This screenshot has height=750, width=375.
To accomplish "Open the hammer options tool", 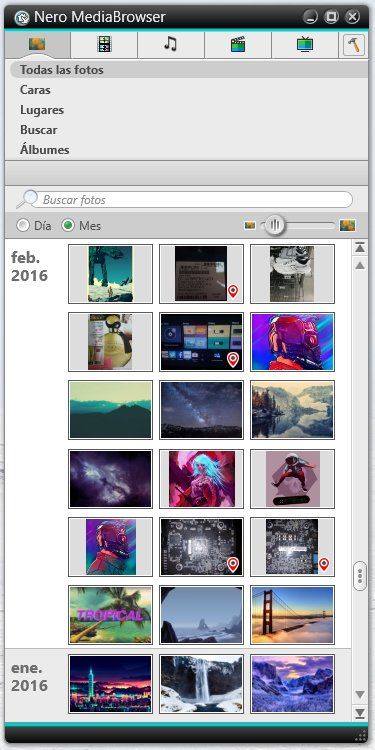I will [x=354, y=45].
